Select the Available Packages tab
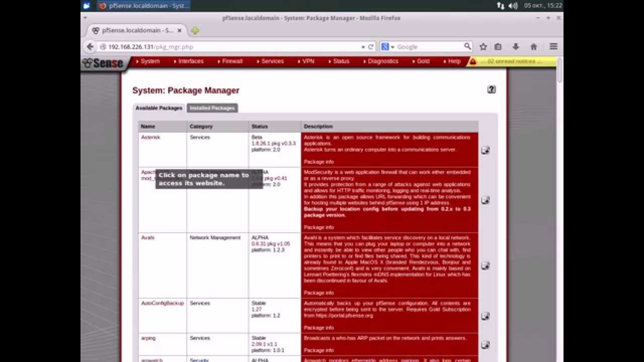The width and height of the screenshot is (644, 362). tap(159, 108)
